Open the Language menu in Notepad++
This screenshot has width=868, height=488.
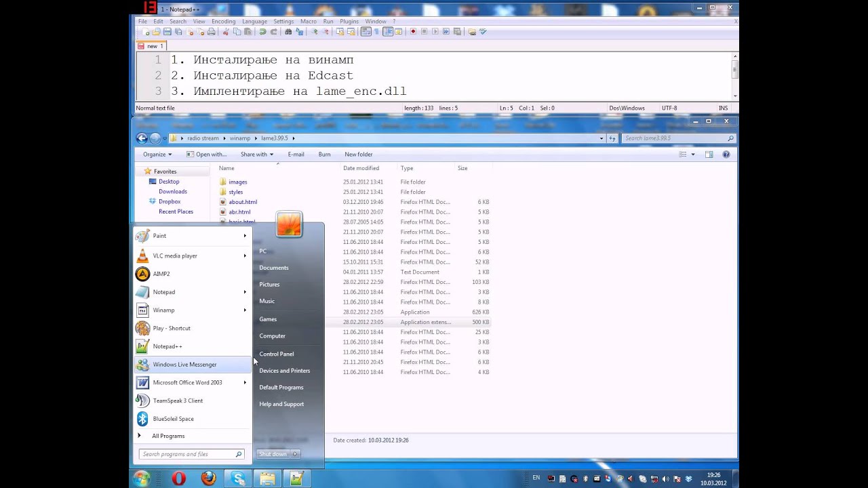point(254,22)
